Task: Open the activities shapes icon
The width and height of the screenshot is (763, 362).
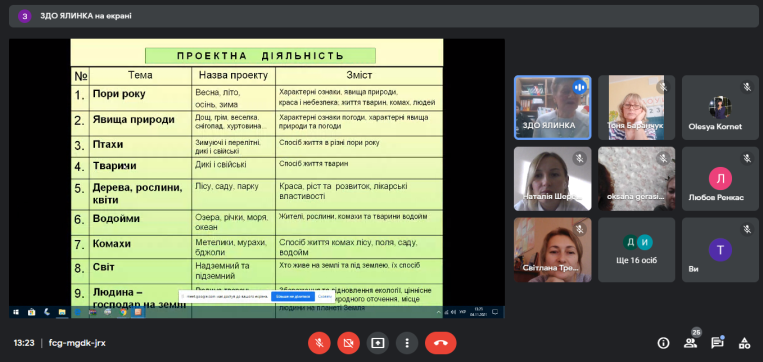Action: [744, 343]
